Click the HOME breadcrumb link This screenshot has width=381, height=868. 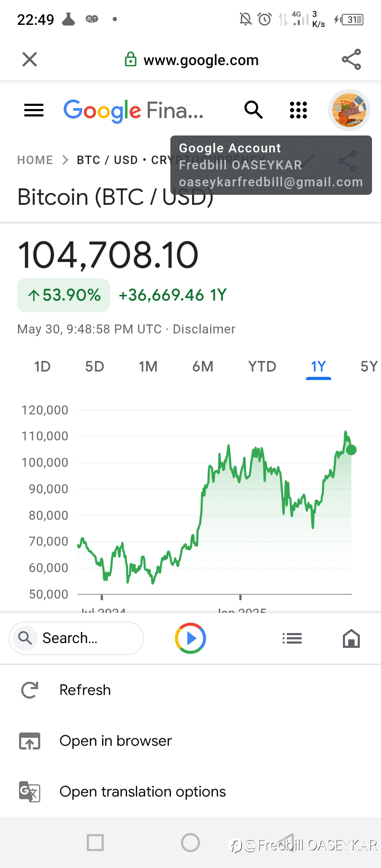[35, 160]
